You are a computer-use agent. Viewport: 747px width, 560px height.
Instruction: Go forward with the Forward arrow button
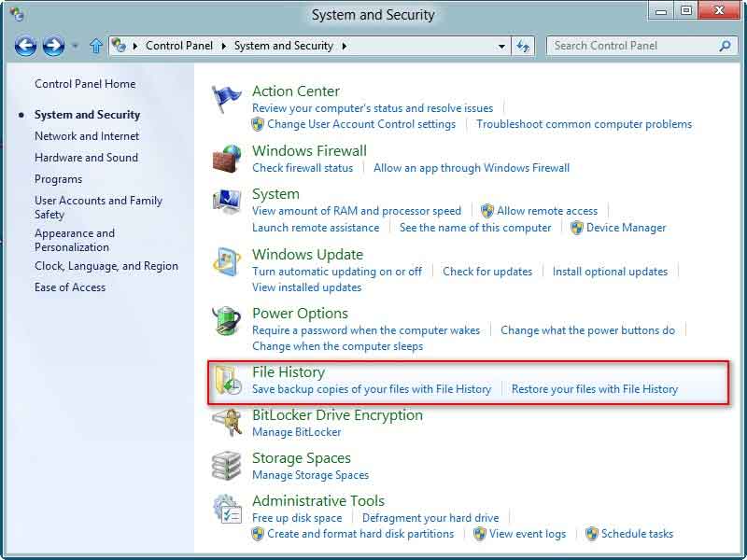(x=53, y=46)
